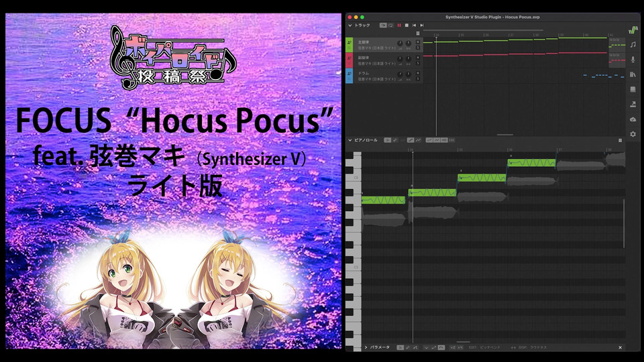Jump to the previous position with rewind button
Viewport: 644px width, 362px height.
click(414, 25)
